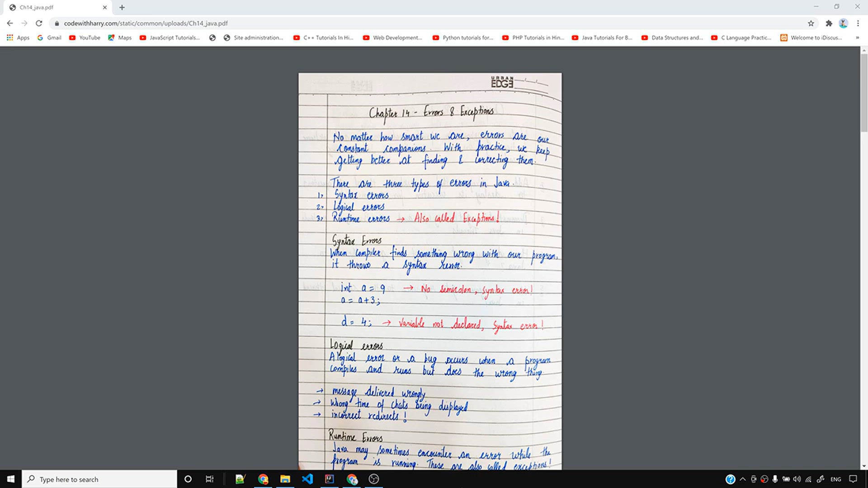Open the volume speaker tray icon

coord(797,479)
